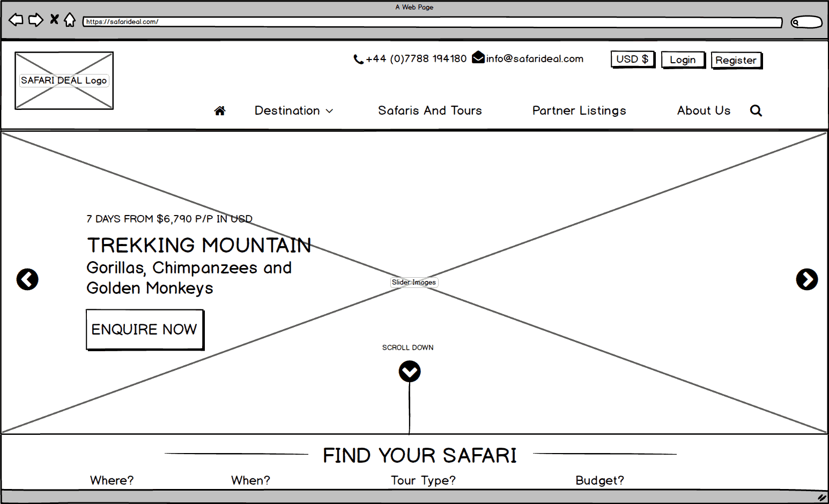Click the phone number +44 (0)7788 194180
The height and width of the screenshot is (504, 829).
point(416,58)
